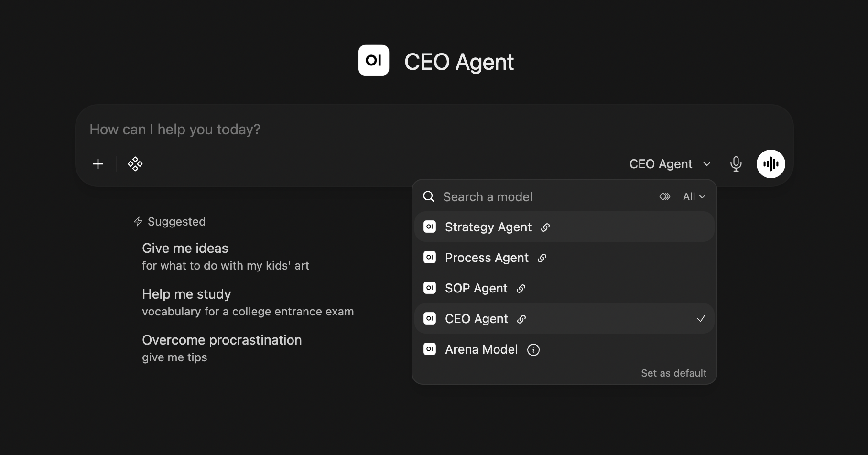Click the checkmark on CEO Agent row
This screenshot has height=455, width=868.
click(701, 318)
